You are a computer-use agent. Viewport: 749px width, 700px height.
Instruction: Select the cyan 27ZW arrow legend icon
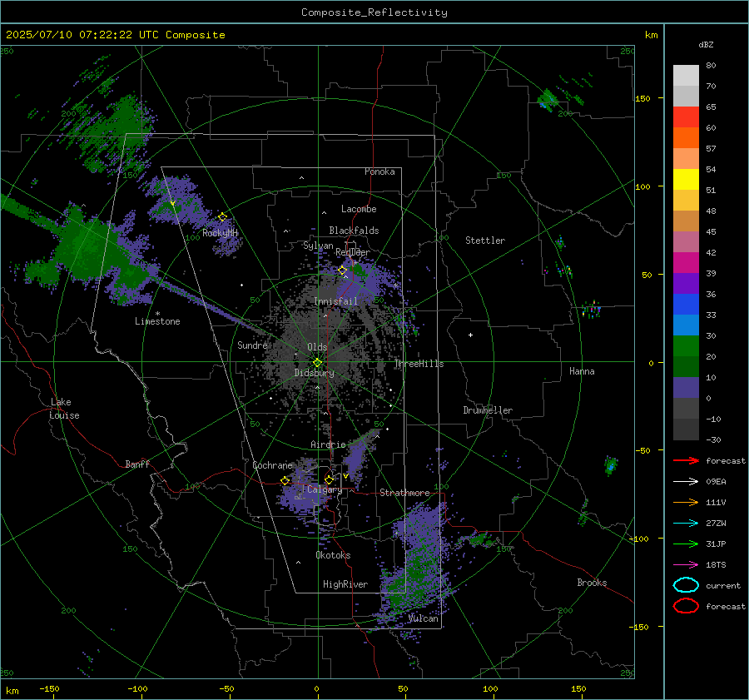point(686,523)
